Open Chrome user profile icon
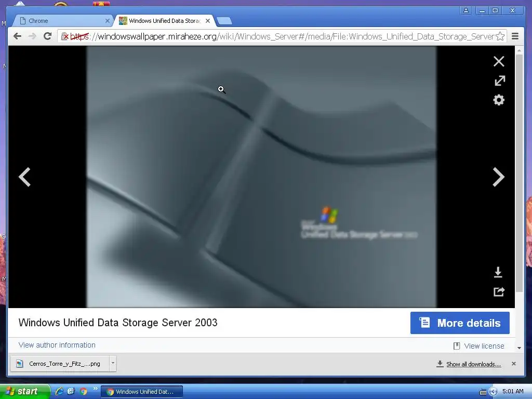 [x=466, y=10]
